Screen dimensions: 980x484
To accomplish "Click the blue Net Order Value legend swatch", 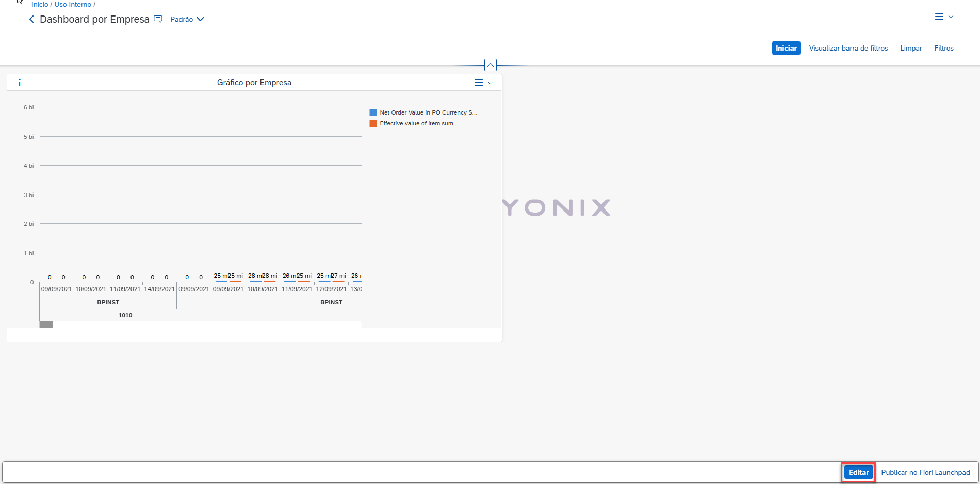I will point(373,112).
